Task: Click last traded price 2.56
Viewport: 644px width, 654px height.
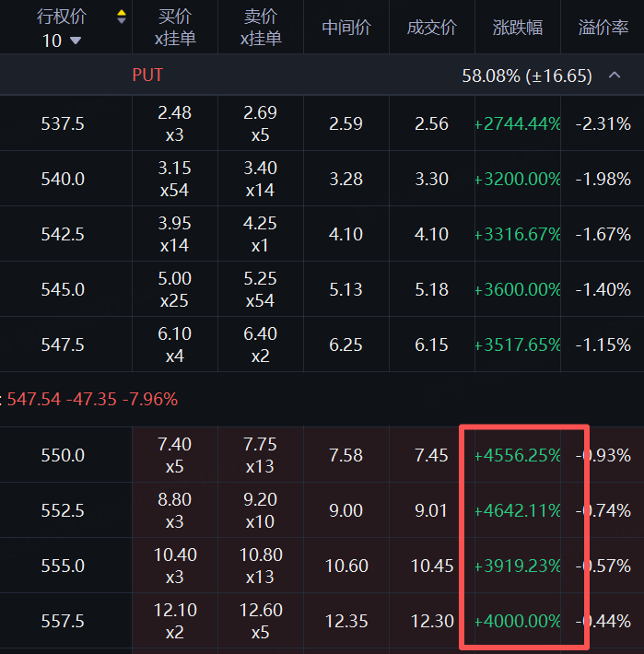Action: [432, 123]
